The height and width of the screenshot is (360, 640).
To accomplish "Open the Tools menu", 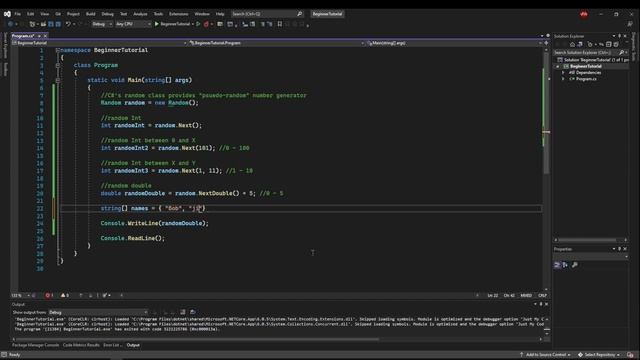I will click(158, 14).
